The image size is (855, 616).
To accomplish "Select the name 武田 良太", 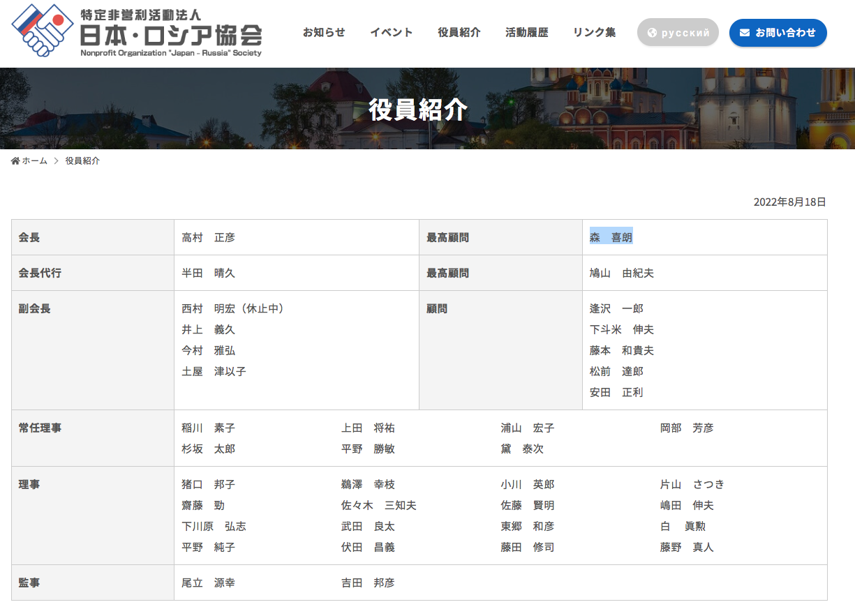I will click(x=368, y=526).
